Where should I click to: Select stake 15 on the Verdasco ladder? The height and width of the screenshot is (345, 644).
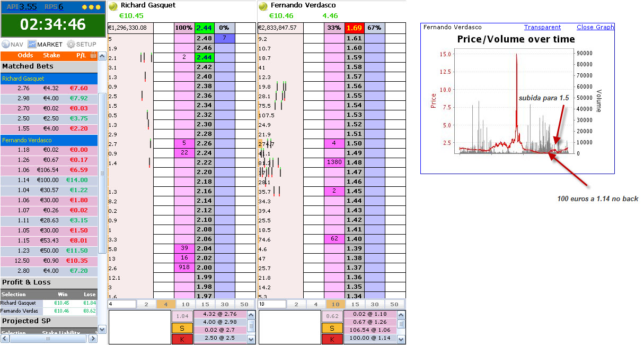point(355,304)
